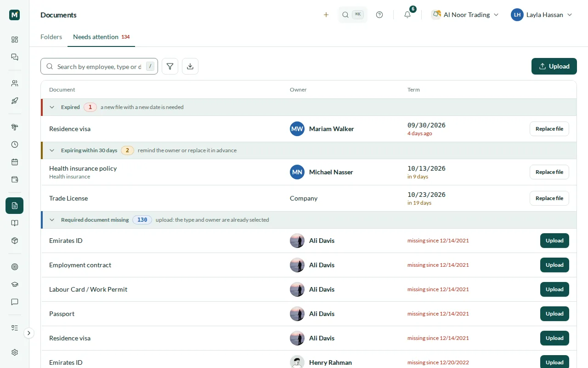588x368 pixels.
Task: Open the target goals icon in sidebar
Action: click(15, 267)
